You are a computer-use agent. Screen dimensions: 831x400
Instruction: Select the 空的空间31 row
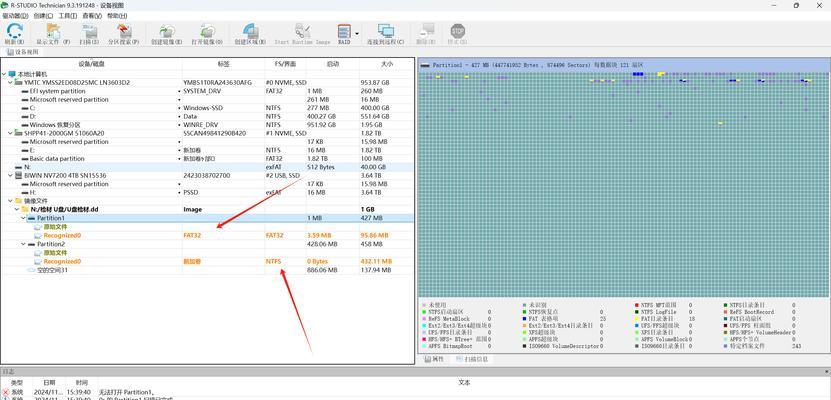tap(207, 270)
